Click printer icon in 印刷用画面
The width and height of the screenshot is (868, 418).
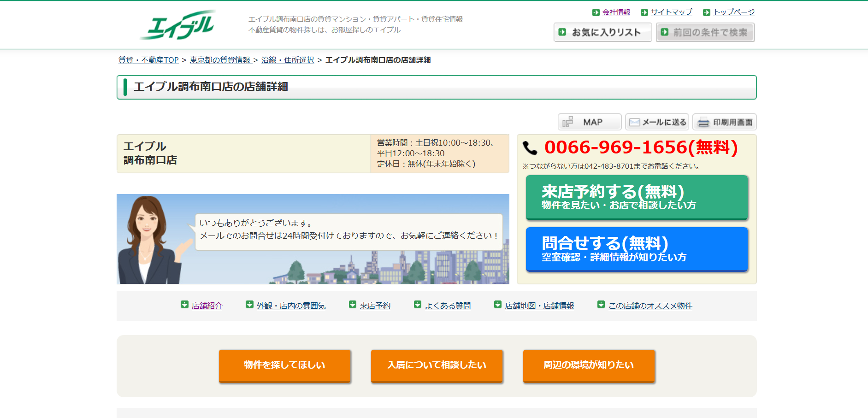[703, 123]
